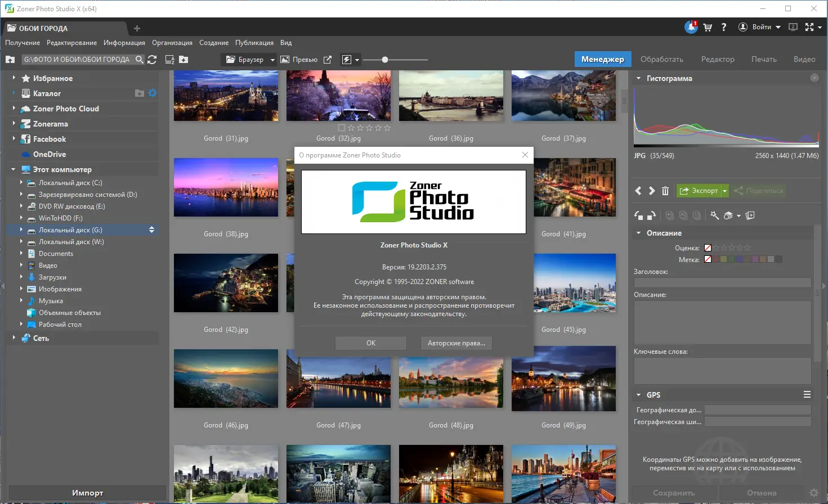The width and height of the screenshot is (828, 504).
Task: Click the Заголовок input field
Action: click(x=723, y=282)
